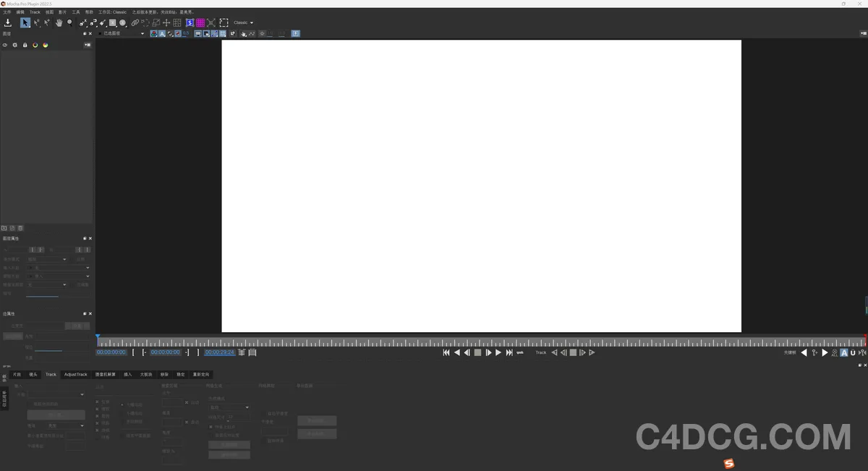Switch to the AdjustTrack tab

[x=75, y=374]
